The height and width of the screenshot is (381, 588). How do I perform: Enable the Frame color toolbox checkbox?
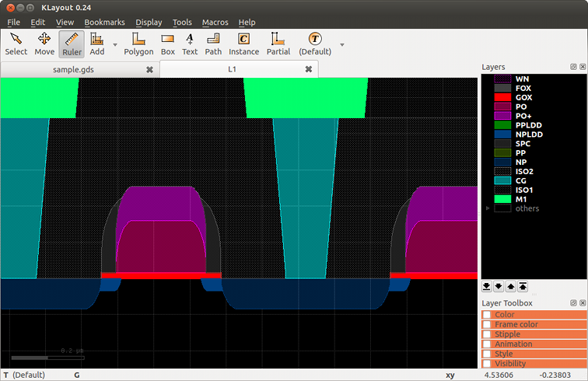[x=487, y=324]
